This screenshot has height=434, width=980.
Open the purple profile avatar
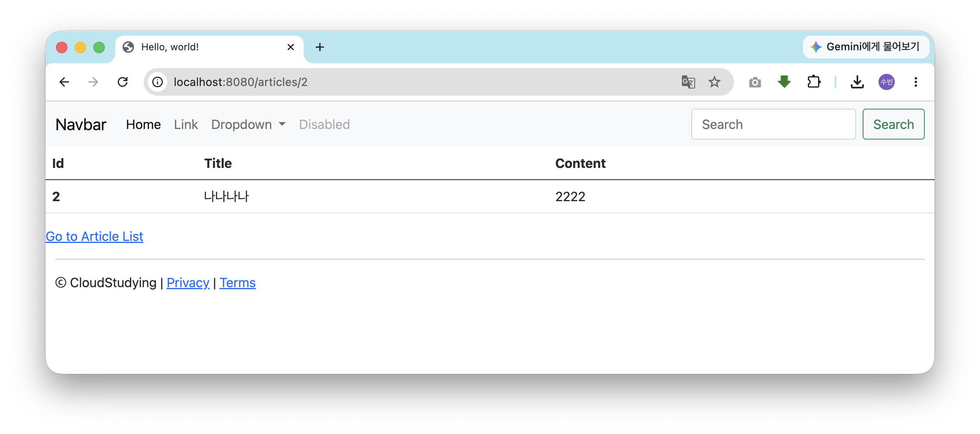pos(887,82)
